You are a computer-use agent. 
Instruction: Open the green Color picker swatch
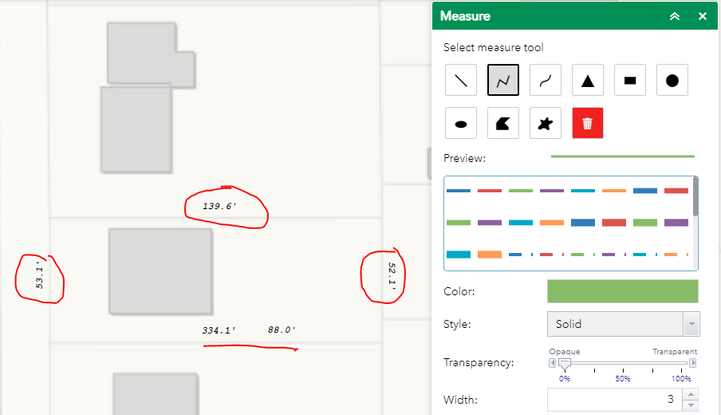click(x=623, y=291)
